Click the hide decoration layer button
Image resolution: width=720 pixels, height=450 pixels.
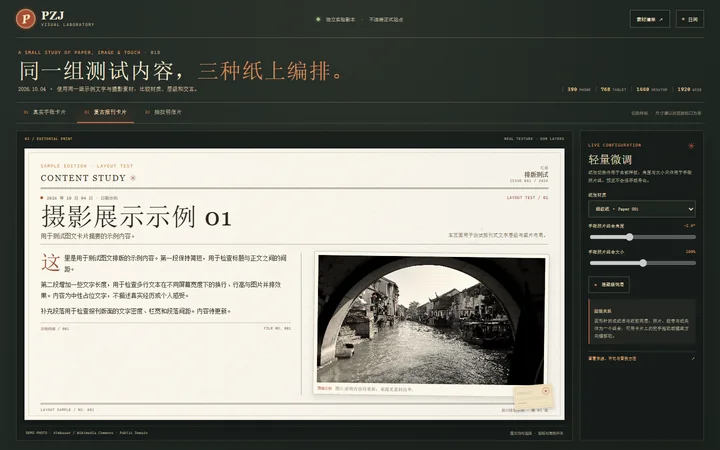(x=609, y=285)
